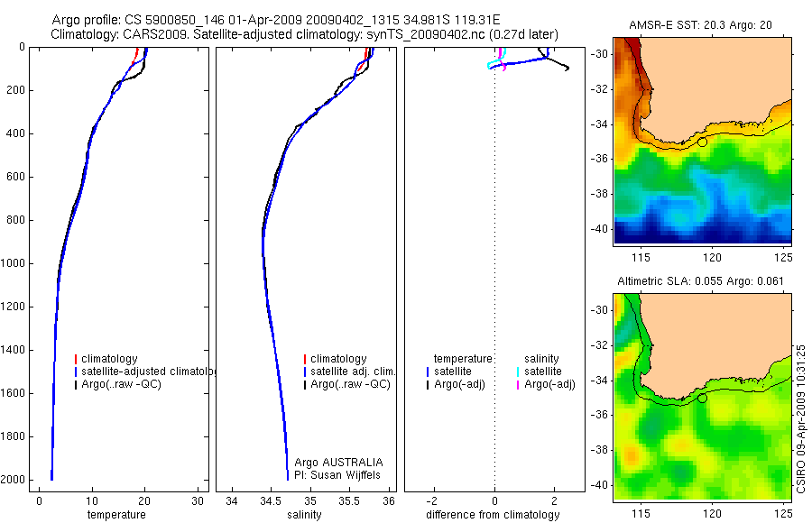
Task: Click the red climatology marker in temperature legend
Action: (76, 359)
